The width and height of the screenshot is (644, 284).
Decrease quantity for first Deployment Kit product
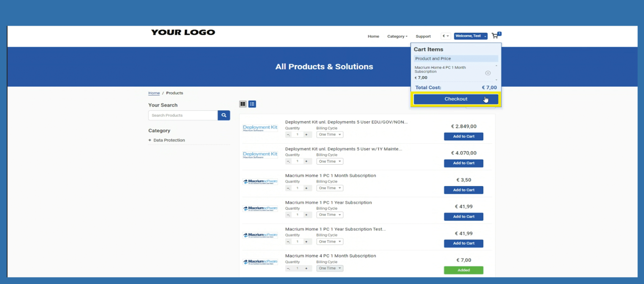tap(288, 135)
